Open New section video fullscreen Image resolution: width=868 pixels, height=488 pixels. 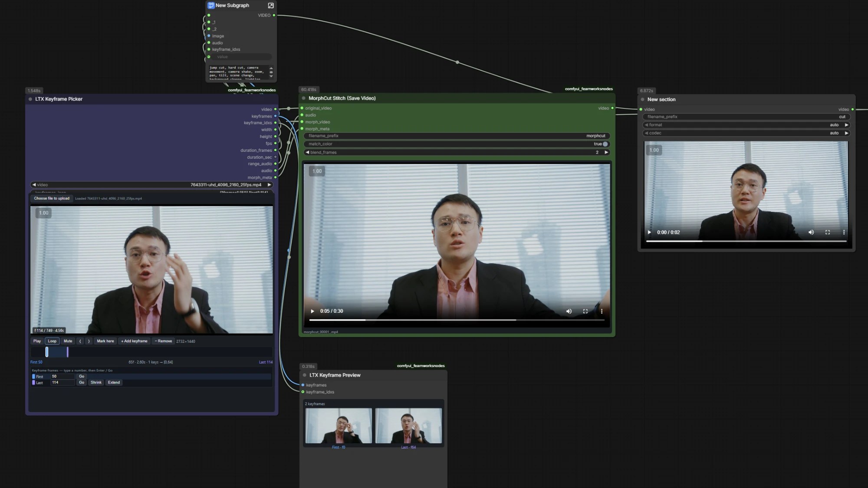tap(828, 233)
